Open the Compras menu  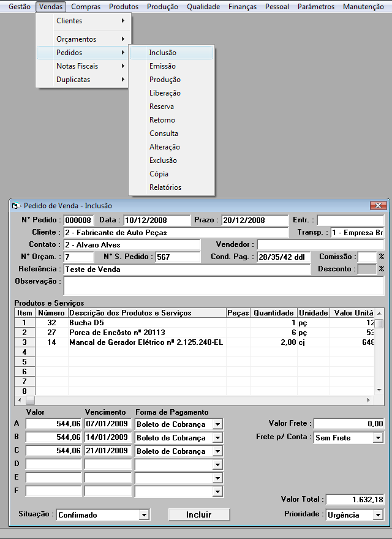(86, 7)
